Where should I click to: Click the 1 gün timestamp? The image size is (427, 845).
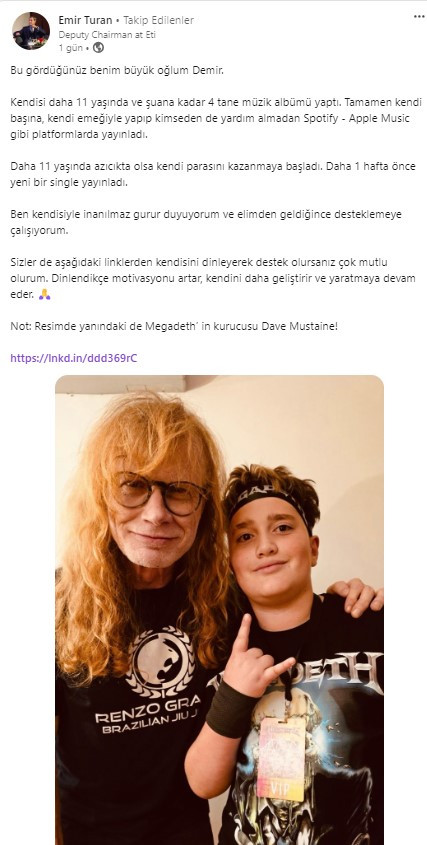[70, 48]
